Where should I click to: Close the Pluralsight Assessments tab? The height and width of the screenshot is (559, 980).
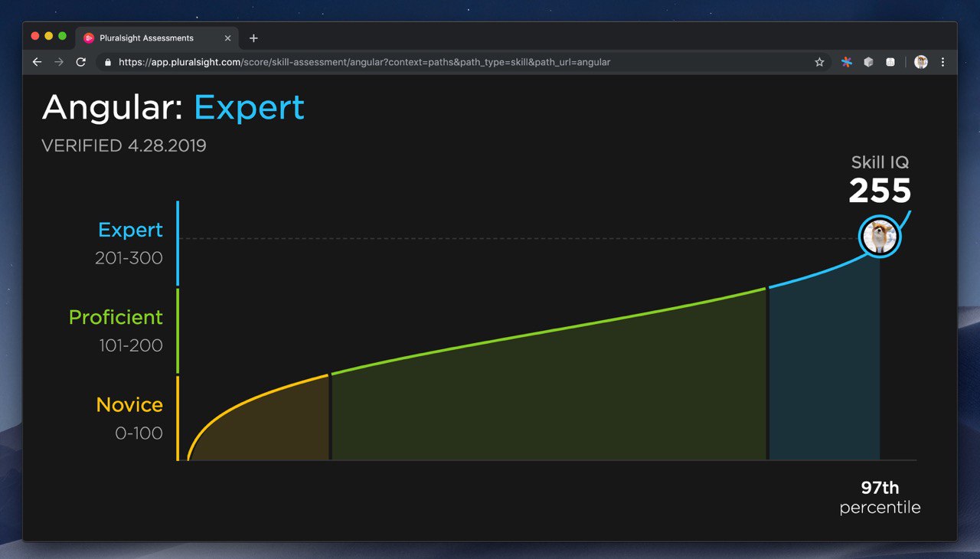[x=227, y=38]
